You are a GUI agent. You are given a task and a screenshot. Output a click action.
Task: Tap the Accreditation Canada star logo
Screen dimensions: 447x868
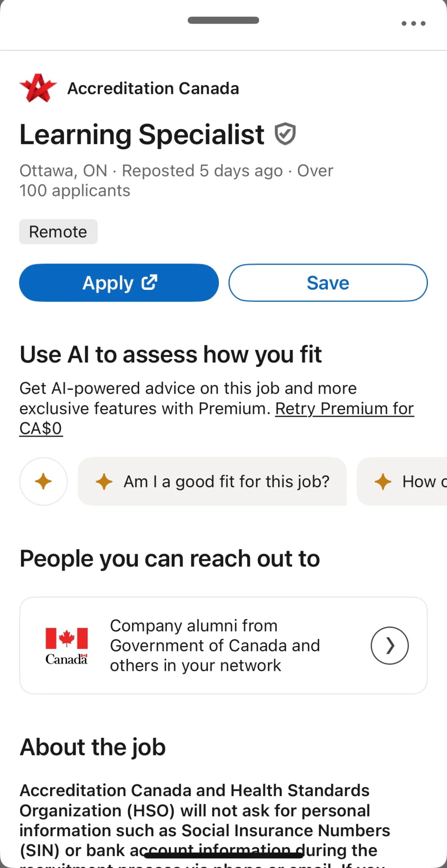click(x=38, y=88)
